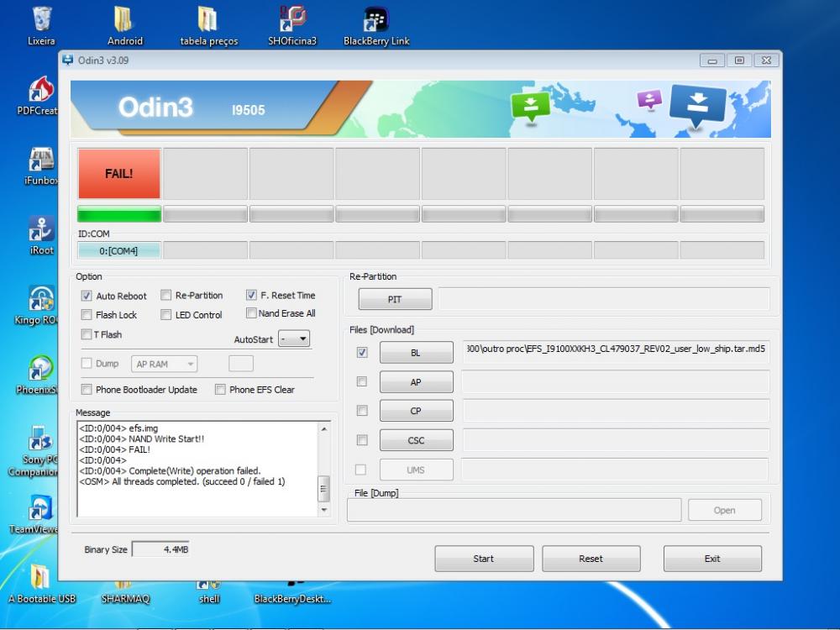Click the Reset button
This screenshot has height=630, width=840.
[591, 559]
